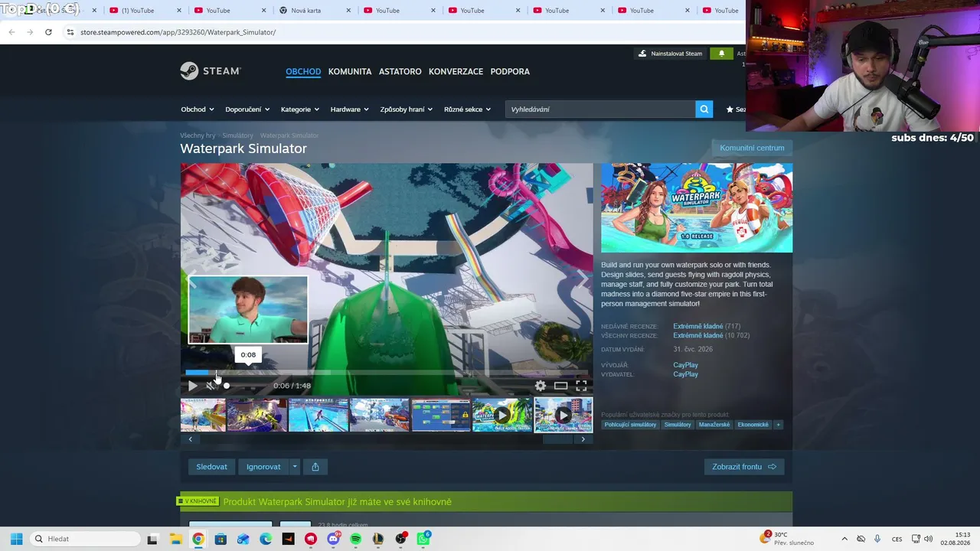
Task: Open the Simulátory breadcrumb link
Action: 237,135
